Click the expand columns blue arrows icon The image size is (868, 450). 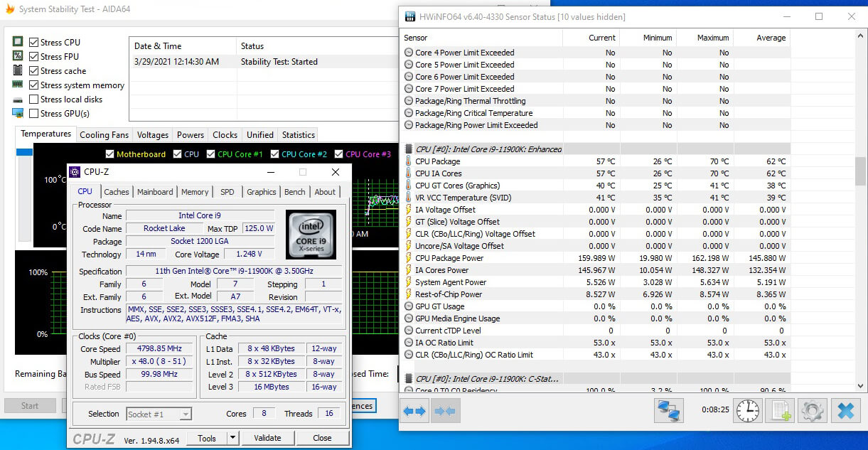[414, 411]
